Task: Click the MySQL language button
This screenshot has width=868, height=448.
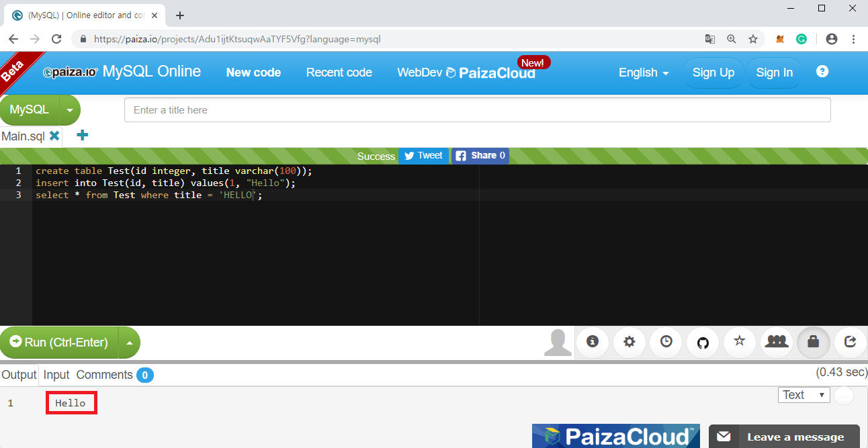Action: pos(30,110)
